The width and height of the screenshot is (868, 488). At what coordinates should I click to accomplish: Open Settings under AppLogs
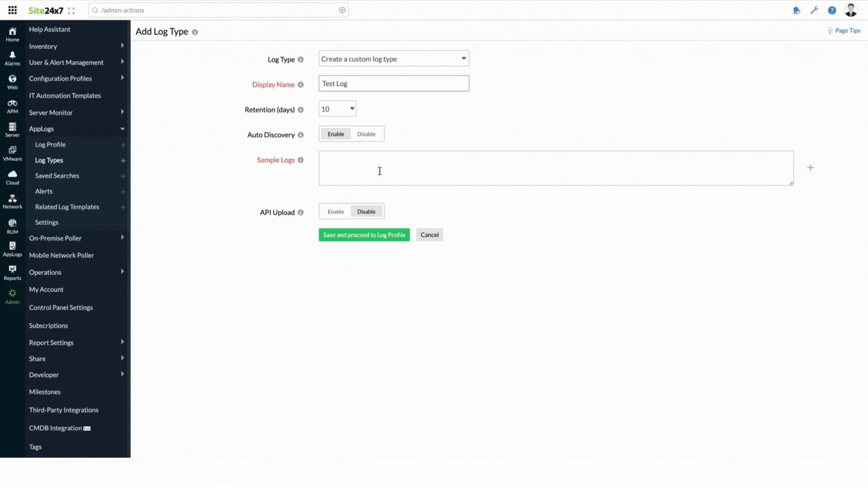click(x=46, y=222)
